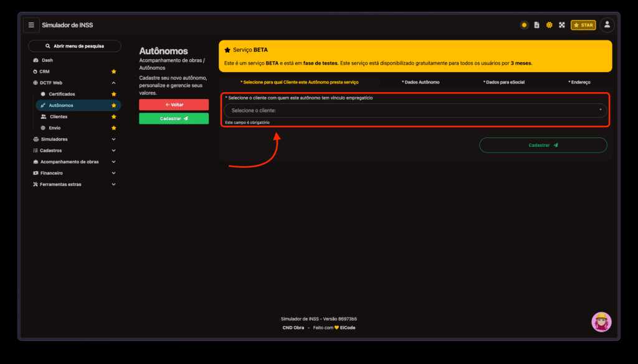Open the assistant avatar chat bubble

tap(601, 322)
